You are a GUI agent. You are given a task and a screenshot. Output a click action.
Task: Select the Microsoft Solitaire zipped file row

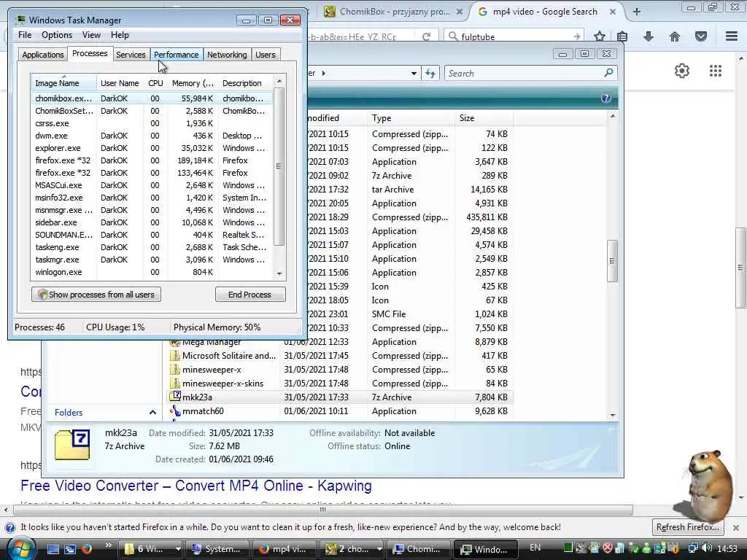pos(340,356)
